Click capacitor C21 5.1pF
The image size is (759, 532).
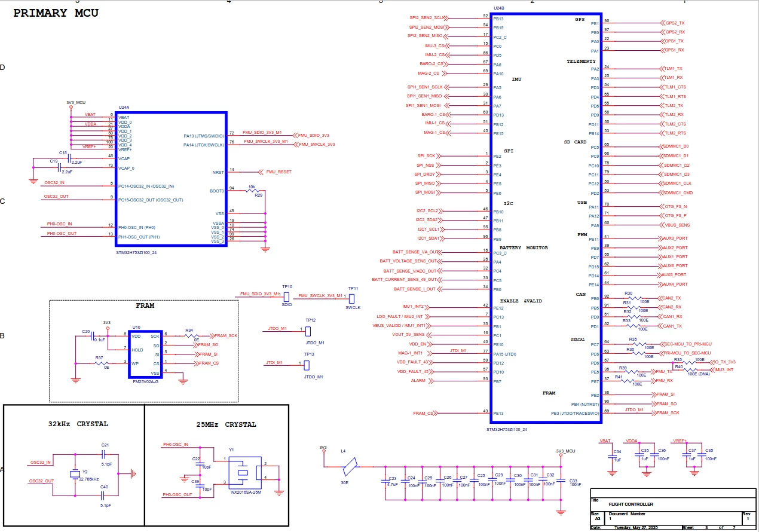click(x=105, y=454)
